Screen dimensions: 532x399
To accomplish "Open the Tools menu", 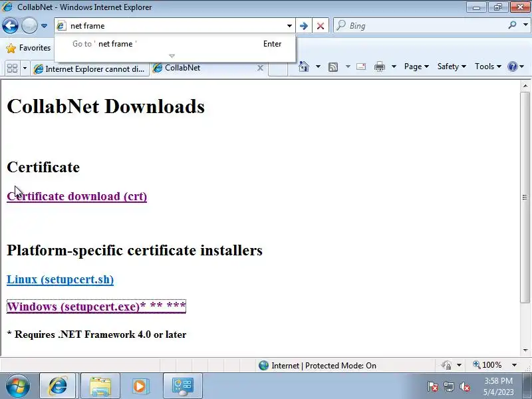I will click(488, 66).
